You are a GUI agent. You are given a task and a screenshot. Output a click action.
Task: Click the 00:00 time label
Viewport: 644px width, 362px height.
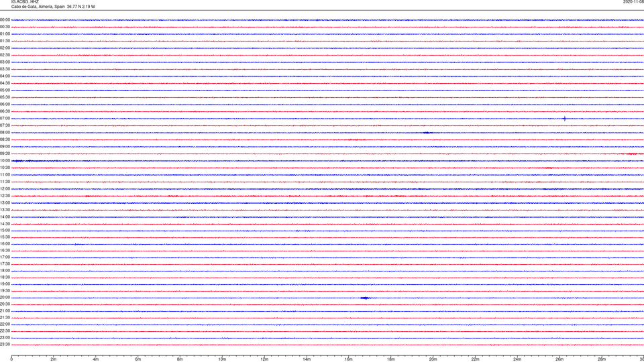pos(5,19)
